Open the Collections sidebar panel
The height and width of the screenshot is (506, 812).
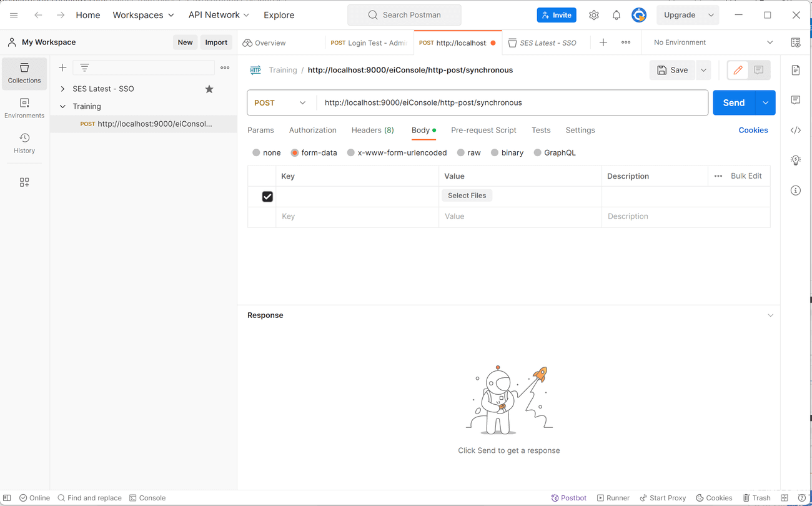coord(24,73)
